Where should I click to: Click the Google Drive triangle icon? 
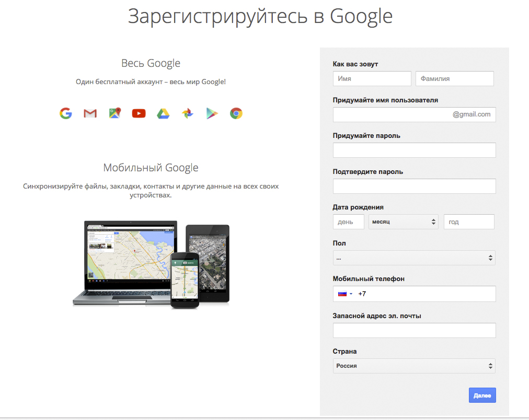point(163,113)
